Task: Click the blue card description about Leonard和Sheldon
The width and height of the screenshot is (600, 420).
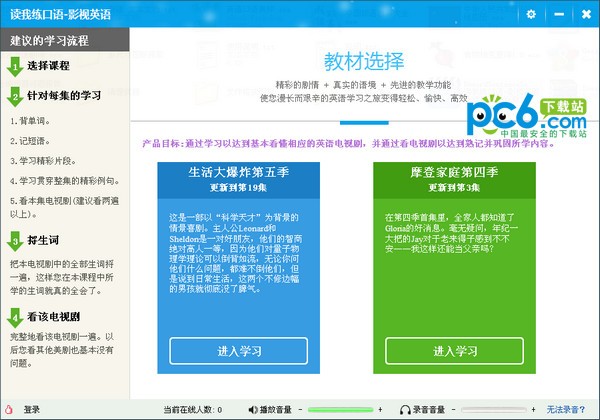Action: point(236,253)
